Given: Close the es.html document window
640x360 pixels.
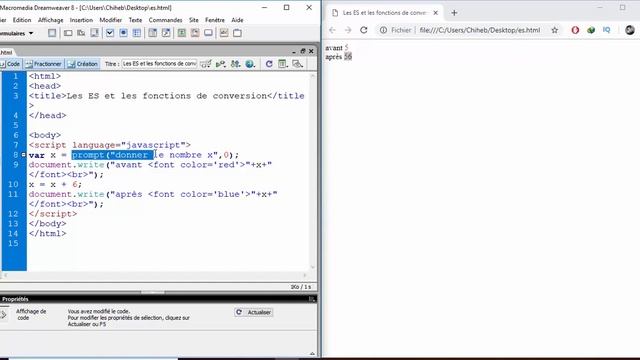Looking at the screenshot, I should coord(311,51).
